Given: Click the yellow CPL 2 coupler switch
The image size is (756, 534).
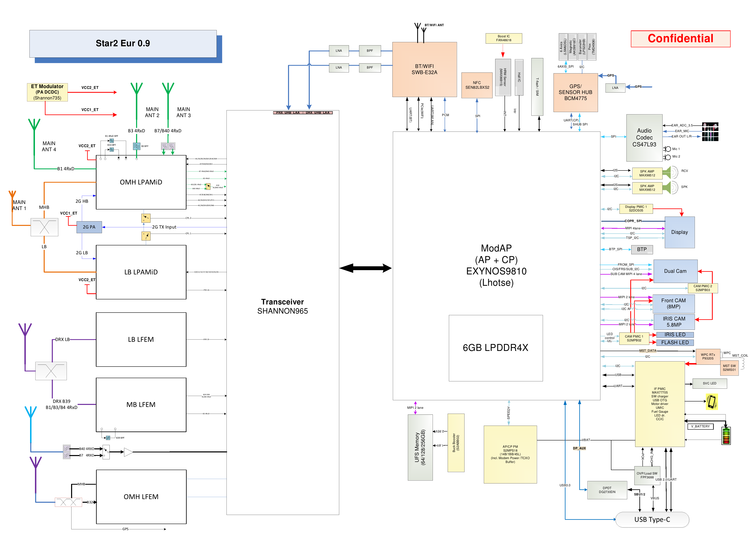Looking at the screenshot, I should tap(146, 218).
